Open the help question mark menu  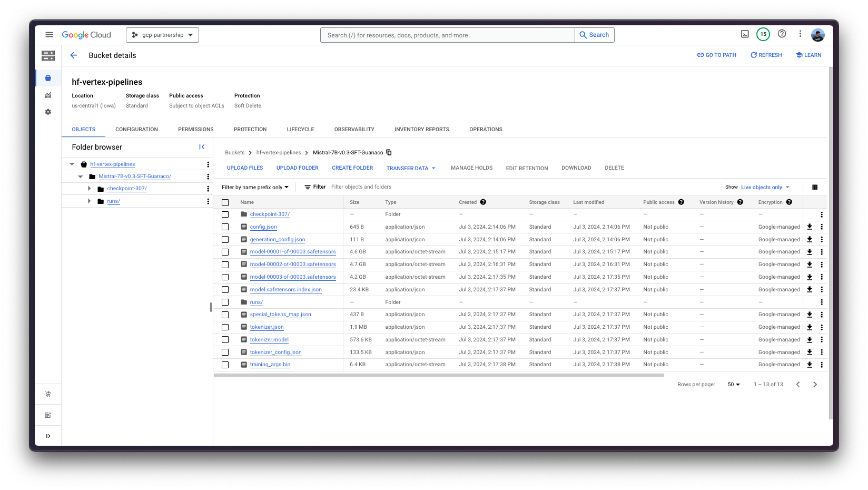(782, 34)
